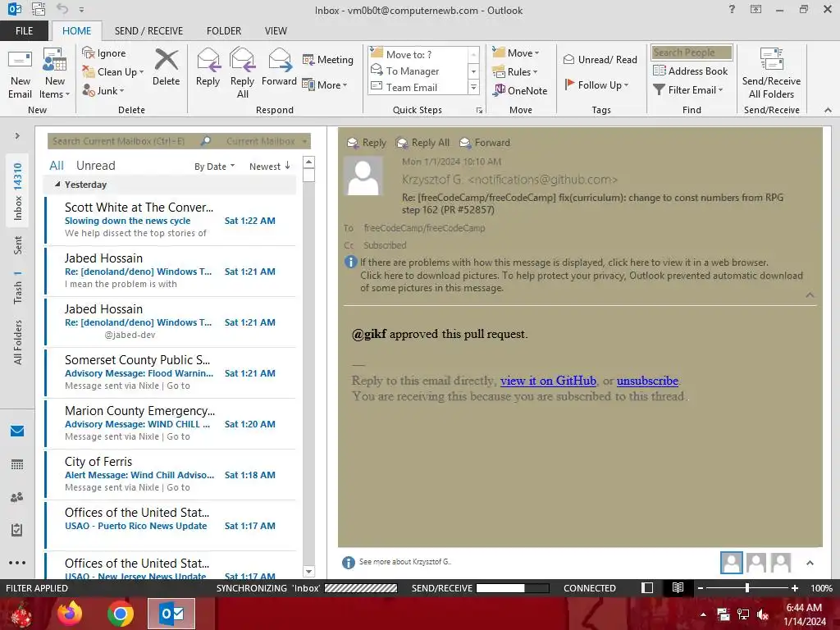Show All messages filter
This screenshot has height=630, width=840.
(57, 166)
